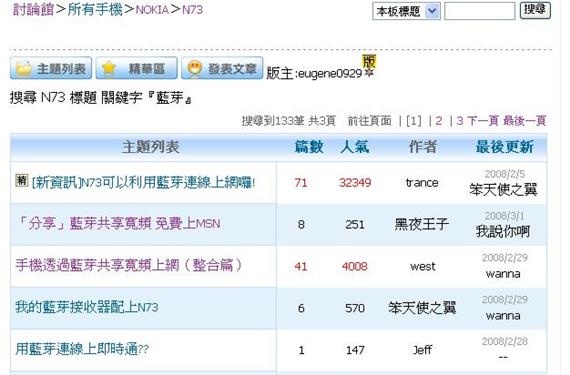The image size is (570, 375).
Task: Click the search keyword input field
Action: click(479, 11)
